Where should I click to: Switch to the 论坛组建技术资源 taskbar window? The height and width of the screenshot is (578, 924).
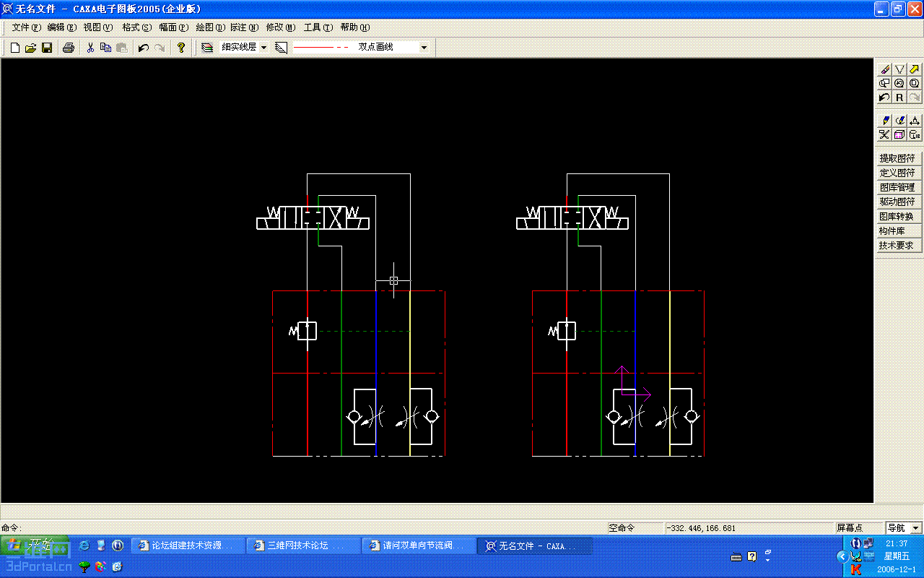click(x=188, y=545)
